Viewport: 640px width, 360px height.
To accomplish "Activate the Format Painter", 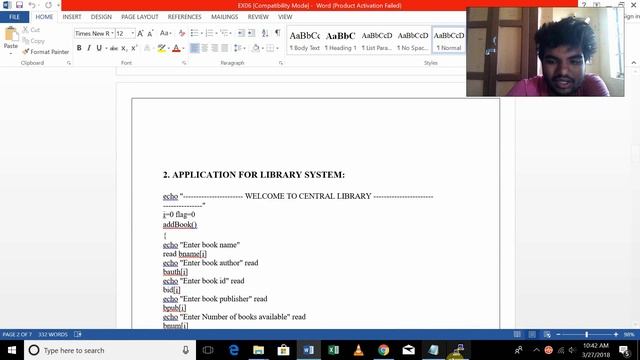I will [46, 52].
